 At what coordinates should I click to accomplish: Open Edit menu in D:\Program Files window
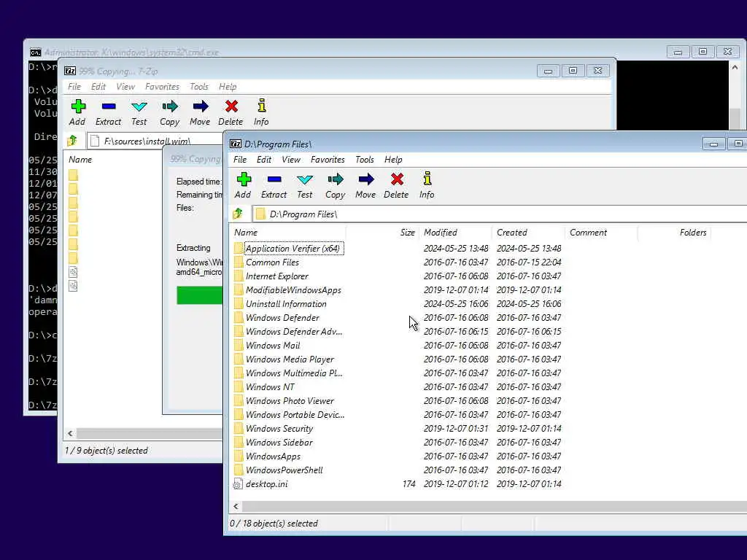click(264, 160)
